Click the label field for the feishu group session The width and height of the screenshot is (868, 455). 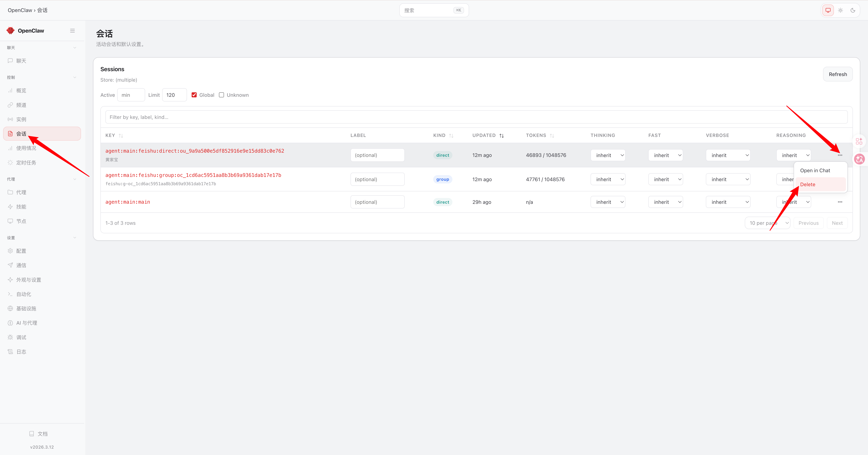pyautogui.click(x=377, y=179)
